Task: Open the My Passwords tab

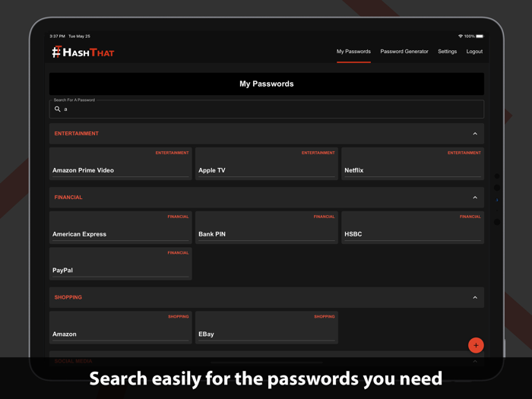Action: pos(353,52)
